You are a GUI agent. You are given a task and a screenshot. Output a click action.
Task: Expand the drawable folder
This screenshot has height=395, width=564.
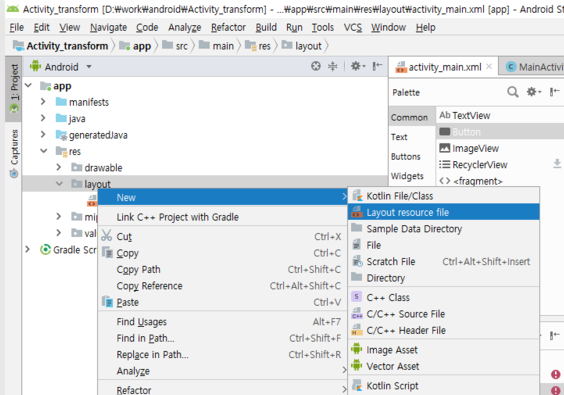59,167
